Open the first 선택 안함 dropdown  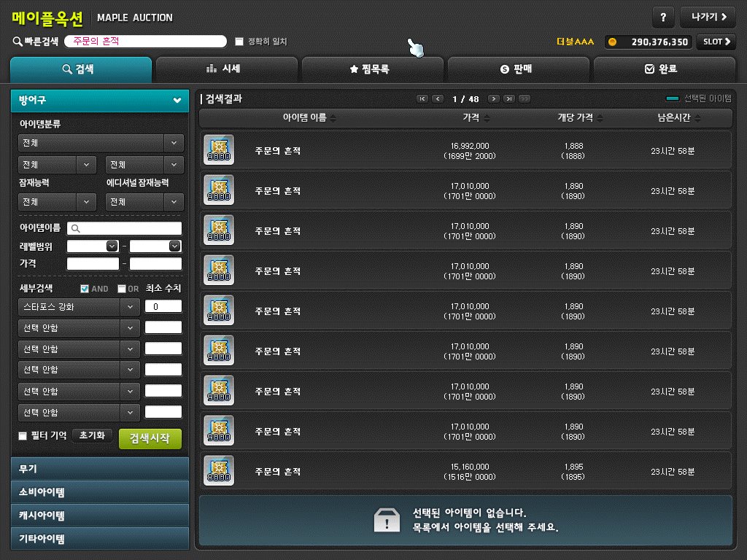tap(79, 328)
